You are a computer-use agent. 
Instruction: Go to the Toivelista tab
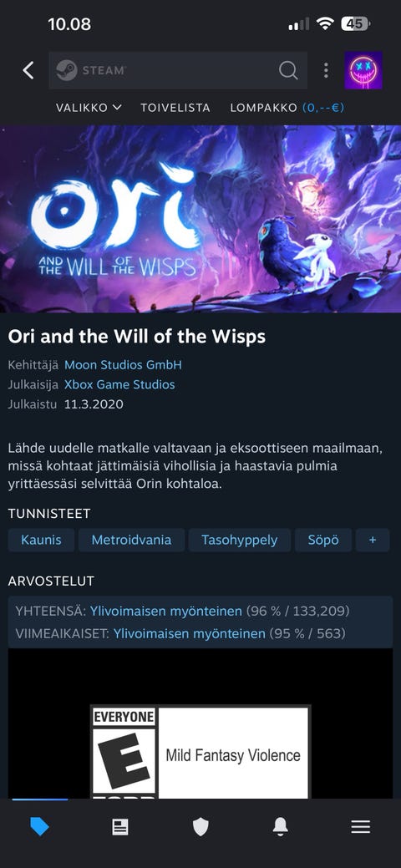pos(175,108)
